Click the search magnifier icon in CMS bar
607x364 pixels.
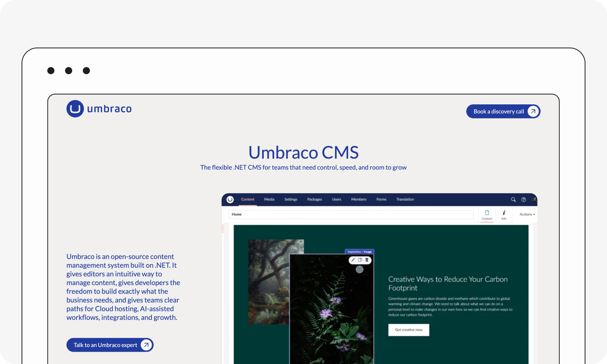click(513, 199)
